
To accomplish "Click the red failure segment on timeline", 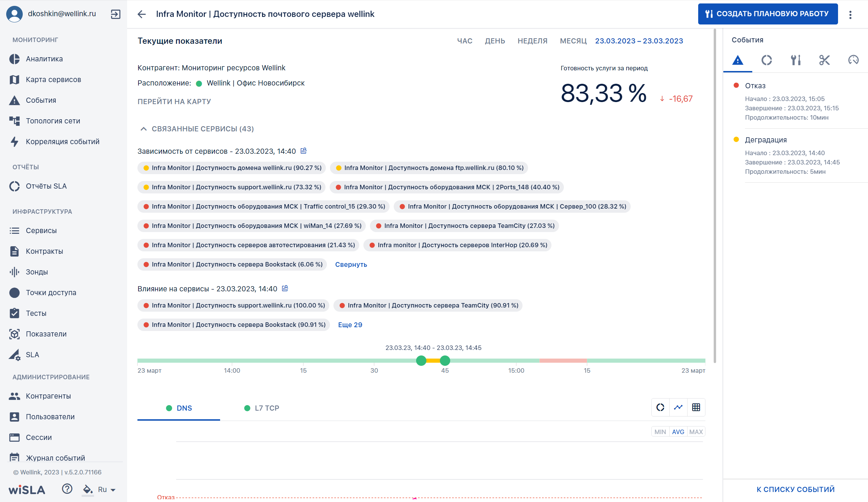I will [563, 361].
